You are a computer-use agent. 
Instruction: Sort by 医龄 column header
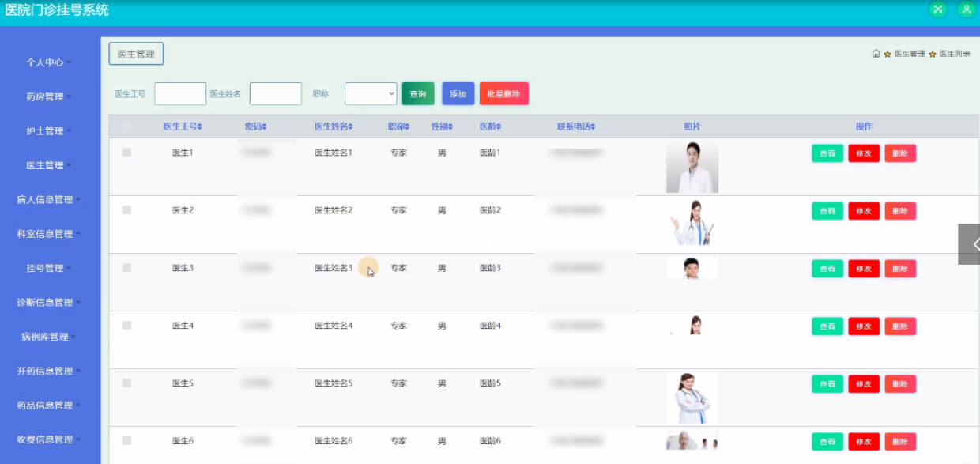click(x=490, y=126)
